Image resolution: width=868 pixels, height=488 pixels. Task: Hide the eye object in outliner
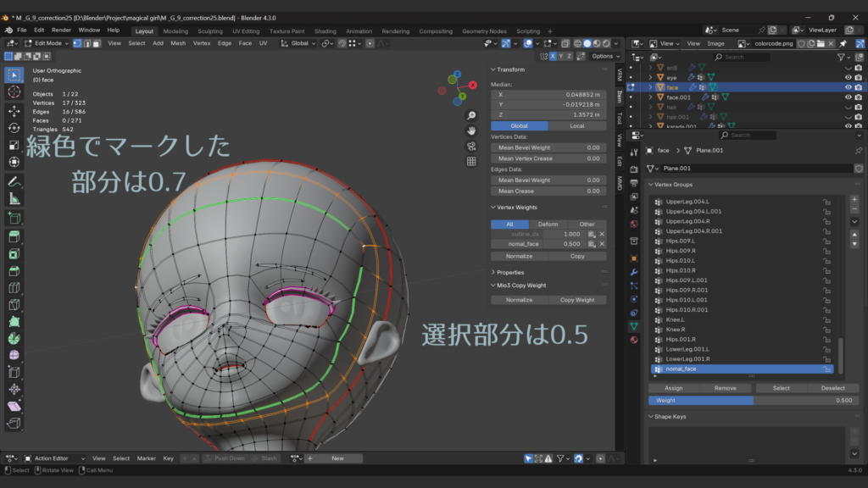click(x=848, y=77)
